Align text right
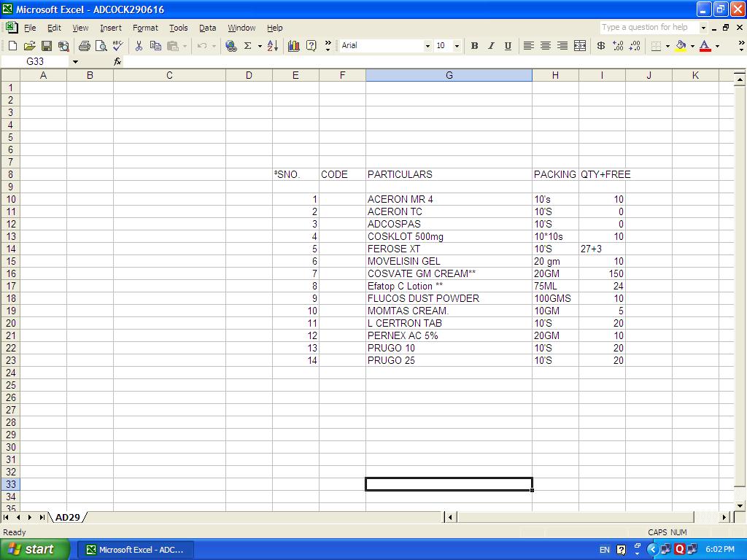This screenshot has width=747, height=560. tap(562, 46)
